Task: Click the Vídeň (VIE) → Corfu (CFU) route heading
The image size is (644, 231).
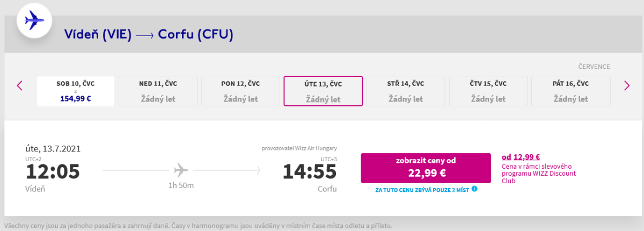Action: (149, 34)
